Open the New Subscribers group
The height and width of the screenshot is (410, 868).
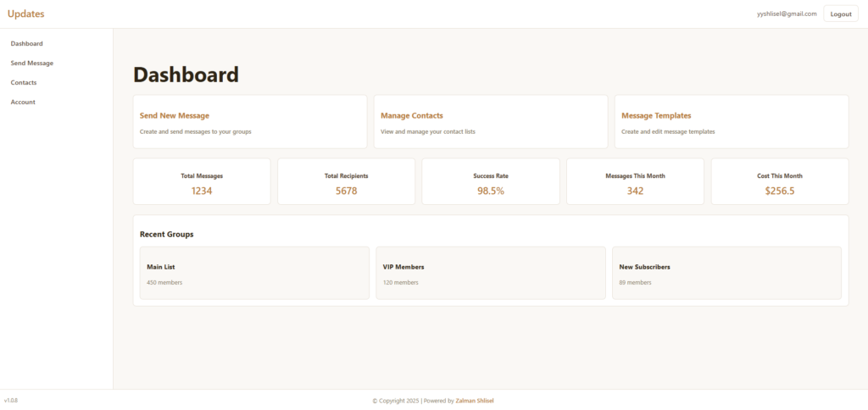[x=726, y=273]
